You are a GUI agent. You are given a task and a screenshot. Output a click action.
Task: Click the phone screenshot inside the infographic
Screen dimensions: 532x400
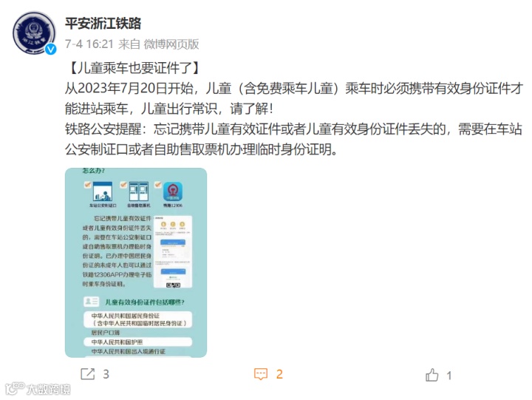coord(173,252)
